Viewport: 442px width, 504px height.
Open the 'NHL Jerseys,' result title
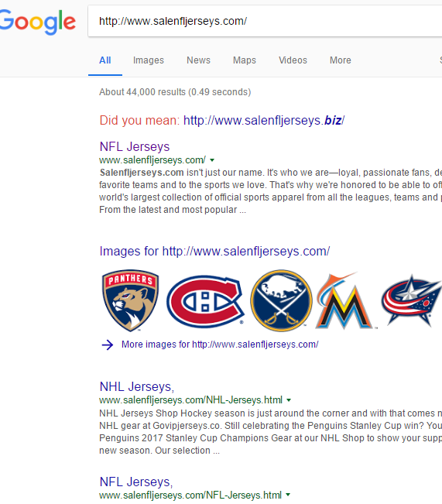(137, 386)
